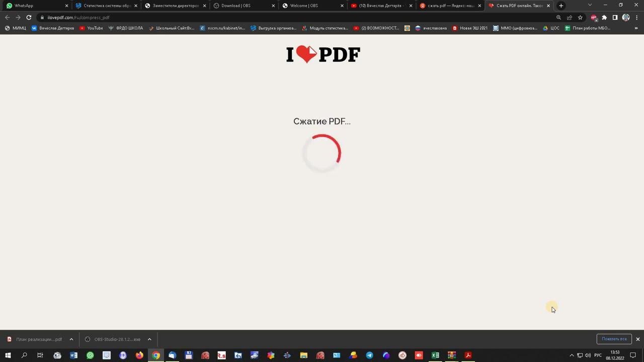Open WinRAR from the taskbar

[x=452, y=355]
